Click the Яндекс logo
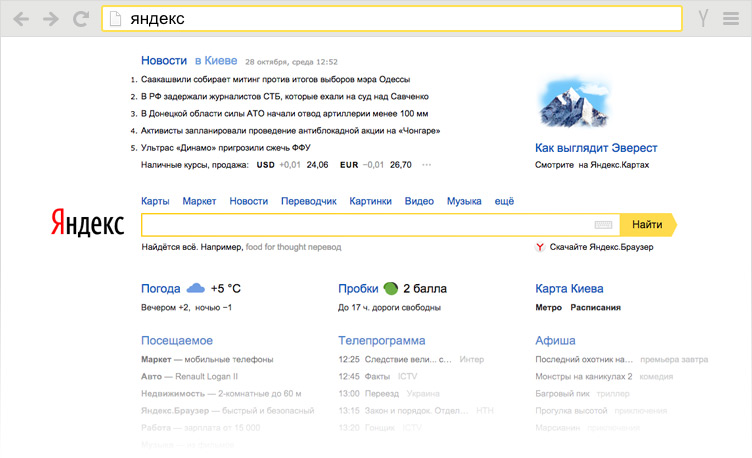Image resolution: width=752 pixels, height=458 pixels. pyautogui.click(x=87, y=223)
